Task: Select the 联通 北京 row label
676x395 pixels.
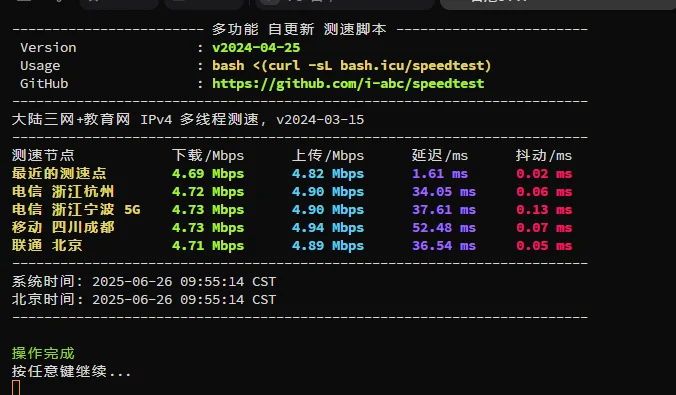Action: tap(47, 245)
